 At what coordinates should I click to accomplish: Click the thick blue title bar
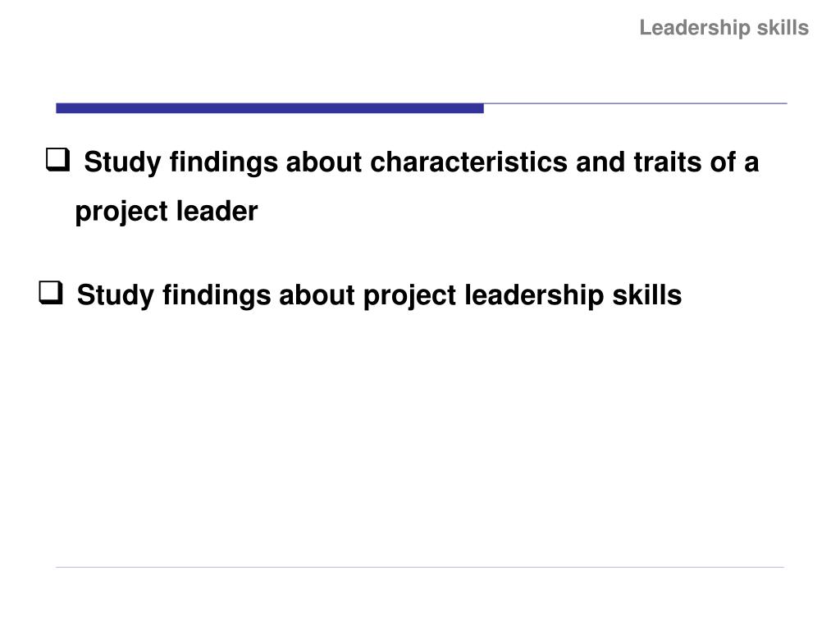click(x=269, y=108)
